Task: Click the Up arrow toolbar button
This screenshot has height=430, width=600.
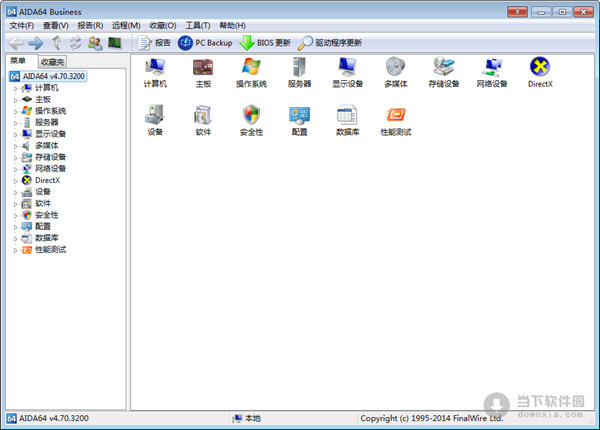Action: point(56,43)
